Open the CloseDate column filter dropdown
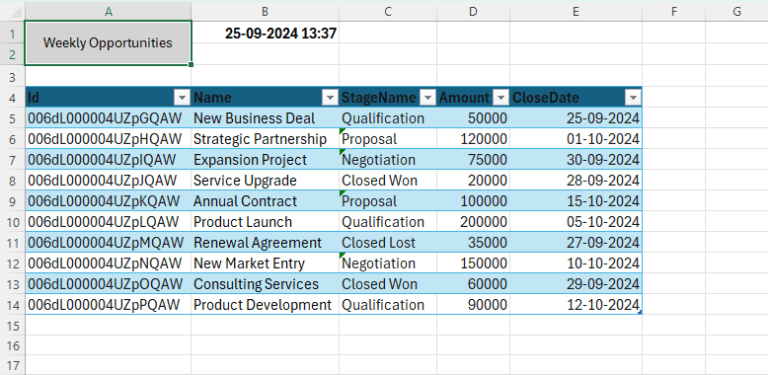Image resolution: width=768 pixels, height=375 pixels. 633,98
